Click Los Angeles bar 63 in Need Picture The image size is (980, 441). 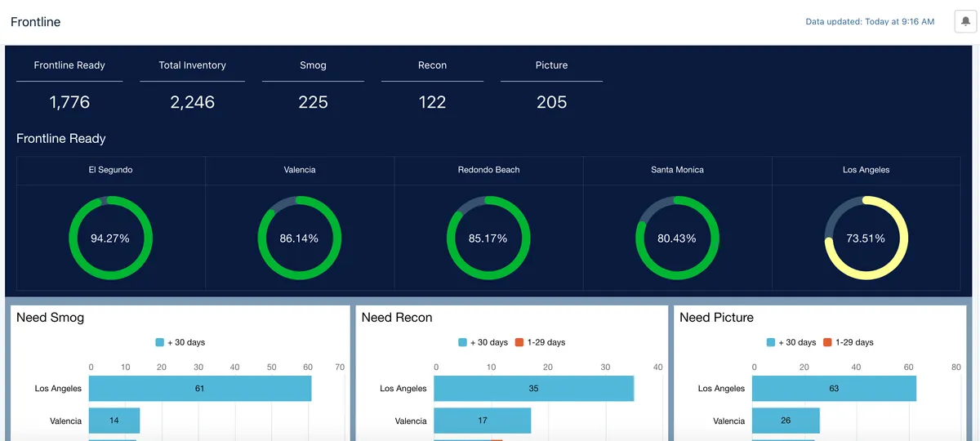(x=834, y=389)
